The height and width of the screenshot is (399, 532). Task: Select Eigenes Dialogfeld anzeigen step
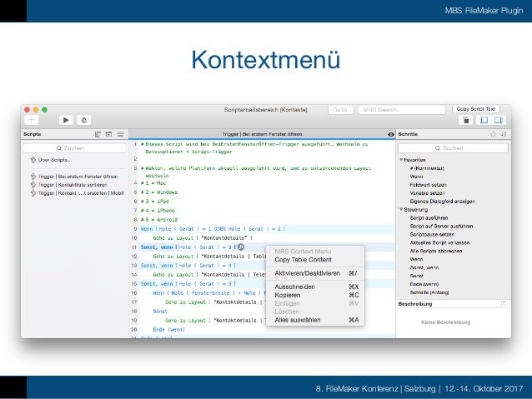tap(442, 202)
